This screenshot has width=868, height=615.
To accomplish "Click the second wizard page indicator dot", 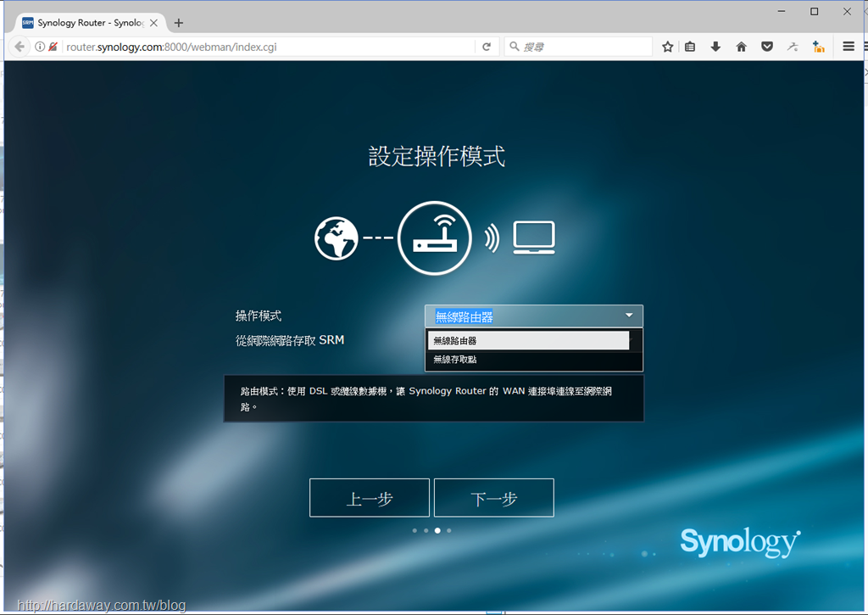I will (x=426, y=531).
